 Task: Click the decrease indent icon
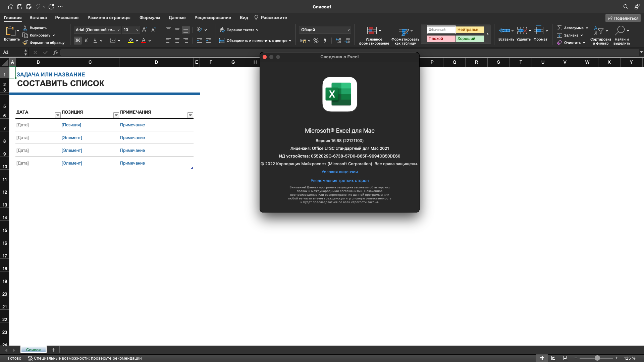point(200,41)
